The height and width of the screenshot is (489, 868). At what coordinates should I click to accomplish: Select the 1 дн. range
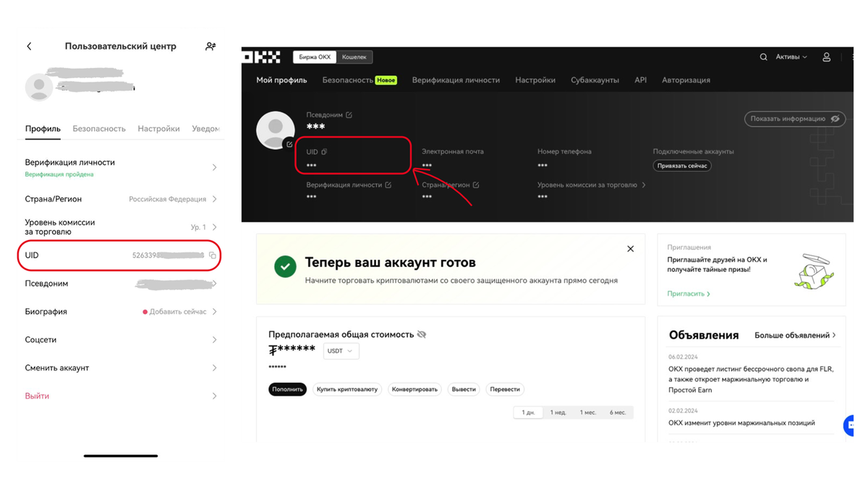point(528,412)
